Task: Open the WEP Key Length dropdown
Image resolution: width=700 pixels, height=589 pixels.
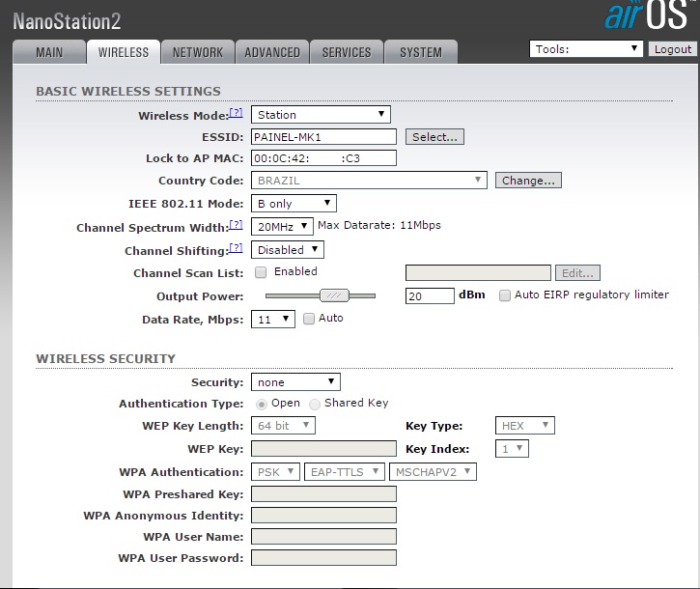Action: pyautogui.click(x=283, y=425)
